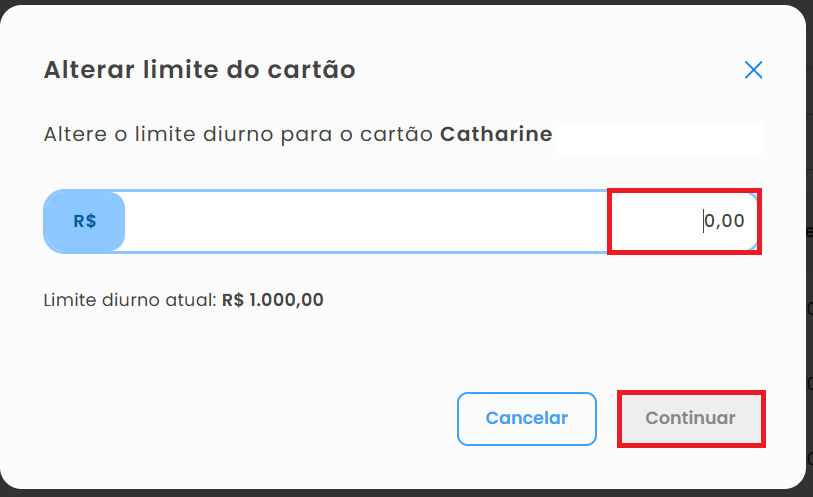Focus the daily limit amount field
813x497 pixels.
click(400, 221)
